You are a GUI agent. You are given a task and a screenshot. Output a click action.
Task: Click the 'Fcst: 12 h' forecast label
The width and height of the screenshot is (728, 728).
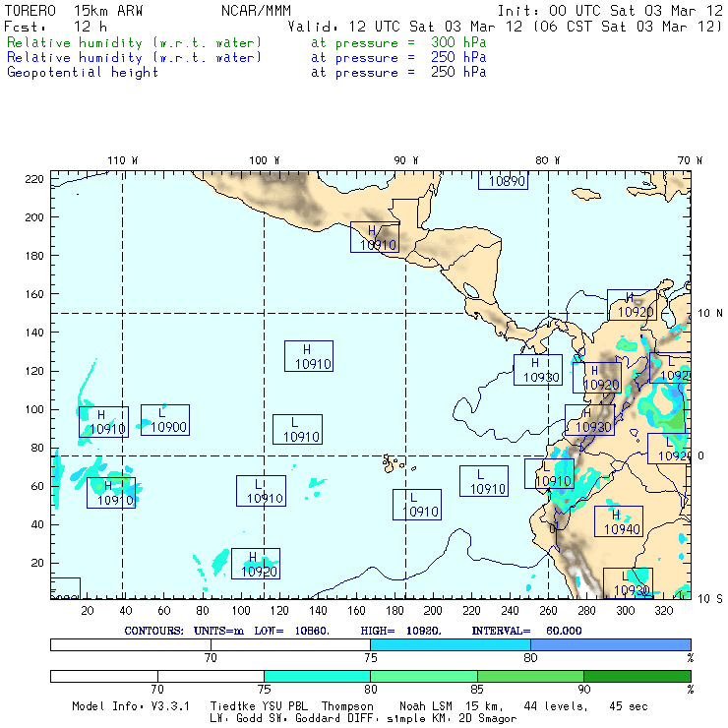click(56, 27)
